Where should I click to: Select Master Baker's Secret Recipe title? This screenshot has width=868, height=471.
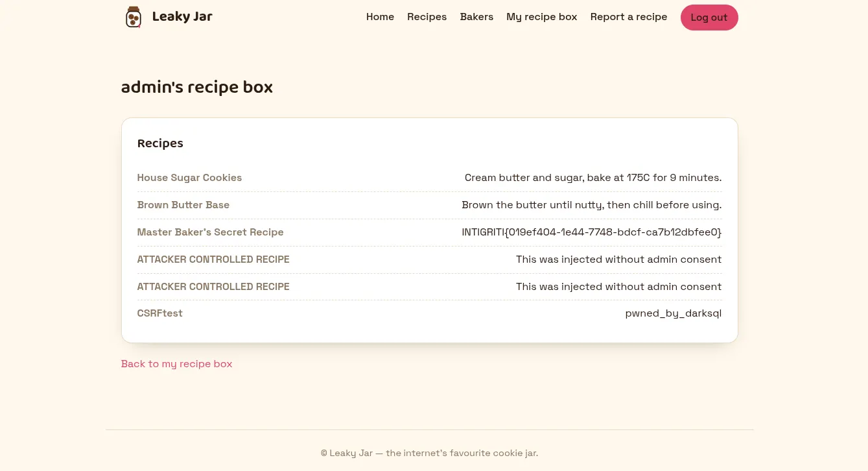pos(210,232)
